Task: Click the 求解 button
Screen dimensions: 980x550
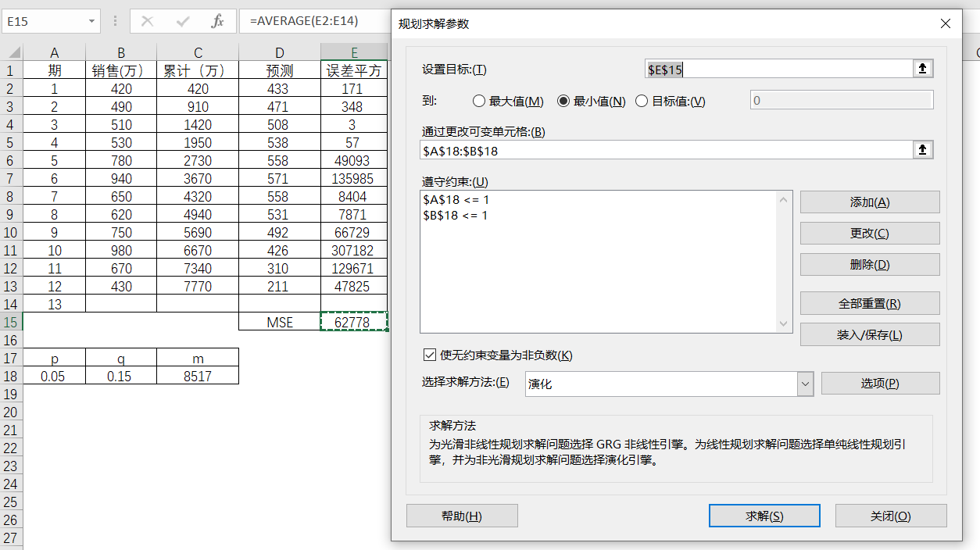Action: click(764, 516)
